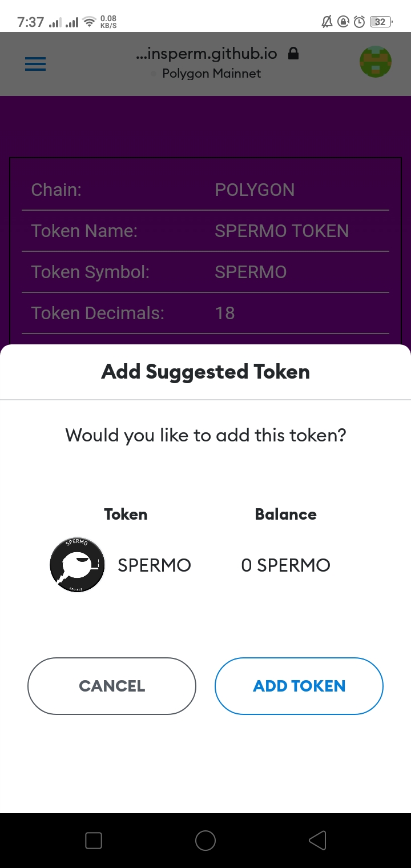The image size is (411, 868).
Task: Tap the muted notification bell icon
Action: point(327,22)
